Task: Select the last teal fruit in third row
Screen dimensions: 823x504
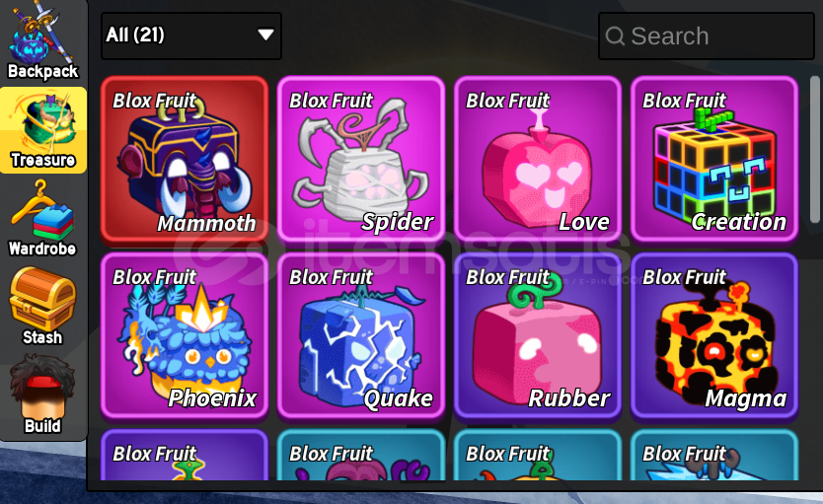Action: click(x=714, y=455)
